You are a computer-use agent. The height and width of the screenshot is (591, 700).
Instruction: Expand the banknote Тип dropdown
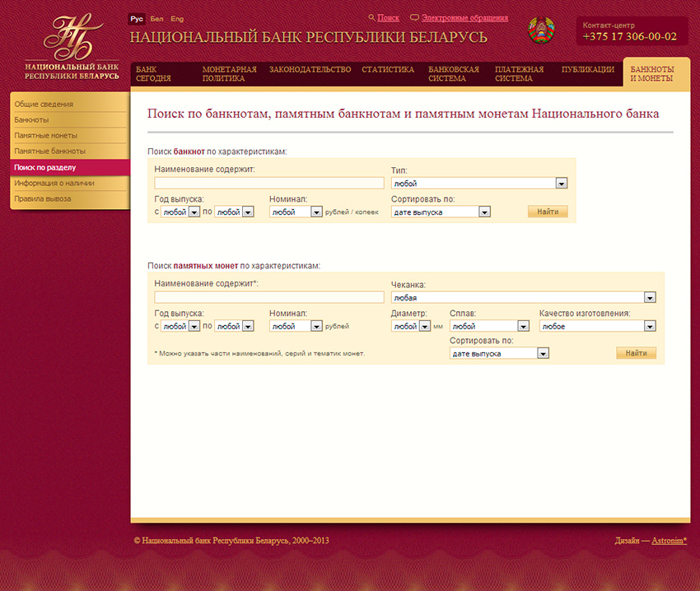tap(479, 183)
